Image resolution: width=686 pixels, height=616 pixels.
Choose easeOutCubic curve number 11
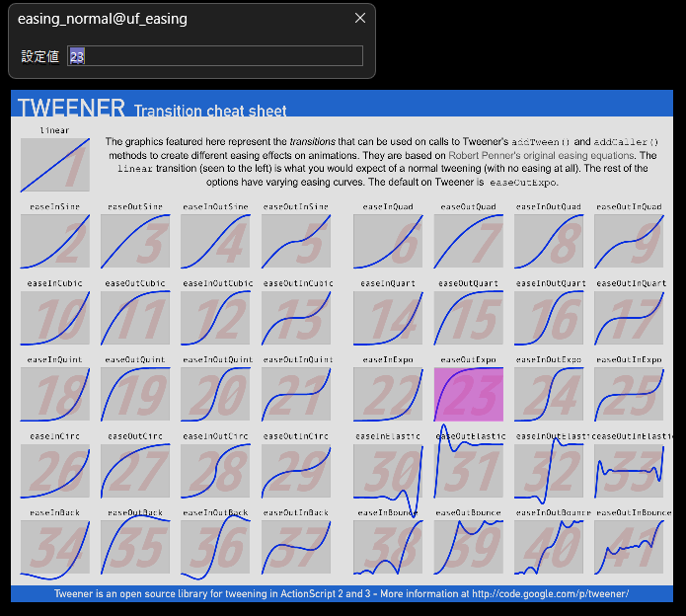tap(135, 318)
